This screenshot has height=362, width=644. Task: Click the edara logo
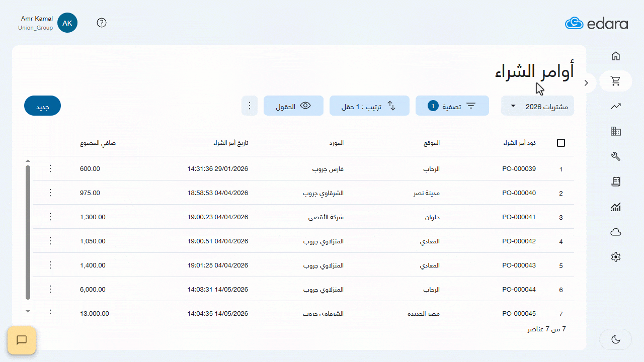[596, 23]
